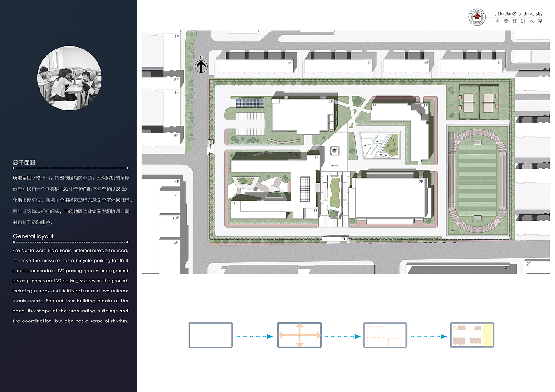Image resolution: width=555 pixels, height=392 pixels.
Task: Click the first blue wavy arrow between diagrams
Action: [x=255, y=337]
